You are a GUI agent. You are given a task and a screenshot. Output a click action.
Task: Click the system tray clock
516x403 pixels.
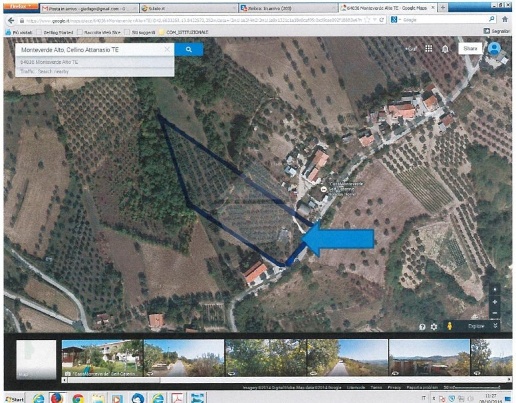(490, 398)
